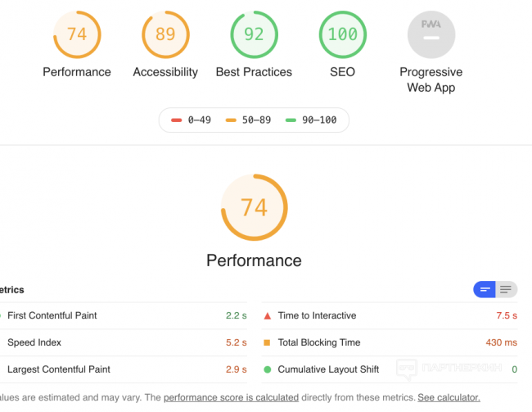Click the green circle beside Cumulative Layout Shift
The width and height of the screenshot is (532, 412).
(268, 369)
